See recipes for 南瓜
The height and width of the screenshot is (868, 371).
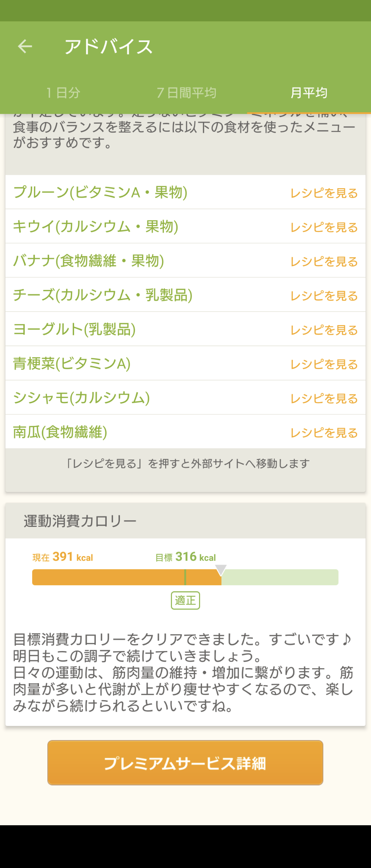pos(324,433)
